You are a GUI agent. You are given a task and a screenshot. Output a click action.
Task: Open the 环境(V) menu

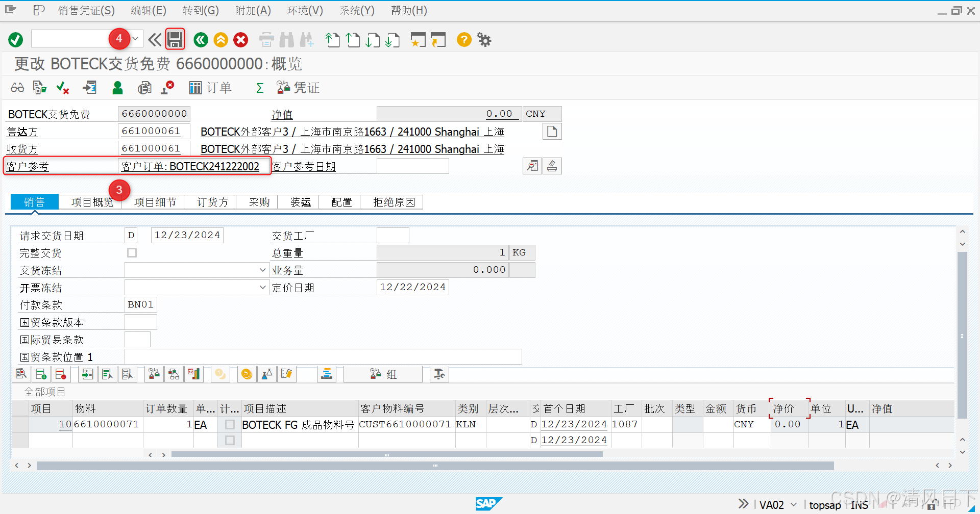click(305, 10)
